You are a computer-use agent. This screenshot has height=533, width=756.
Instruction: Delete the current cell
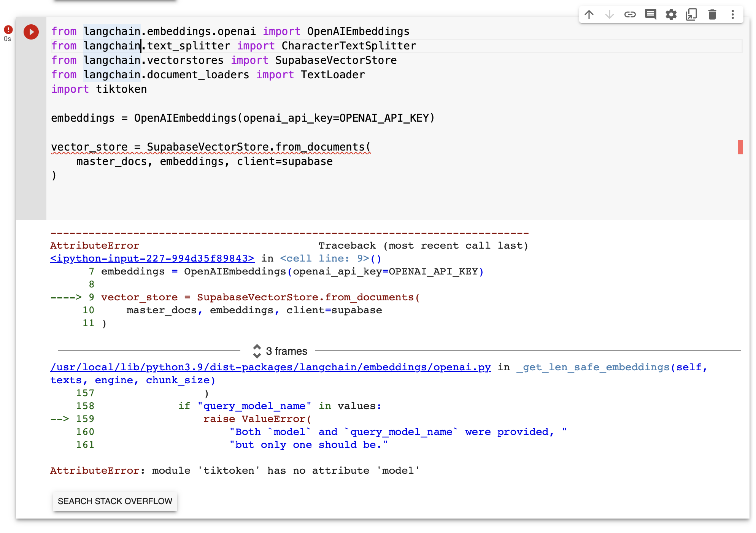(x=712, y=14)
